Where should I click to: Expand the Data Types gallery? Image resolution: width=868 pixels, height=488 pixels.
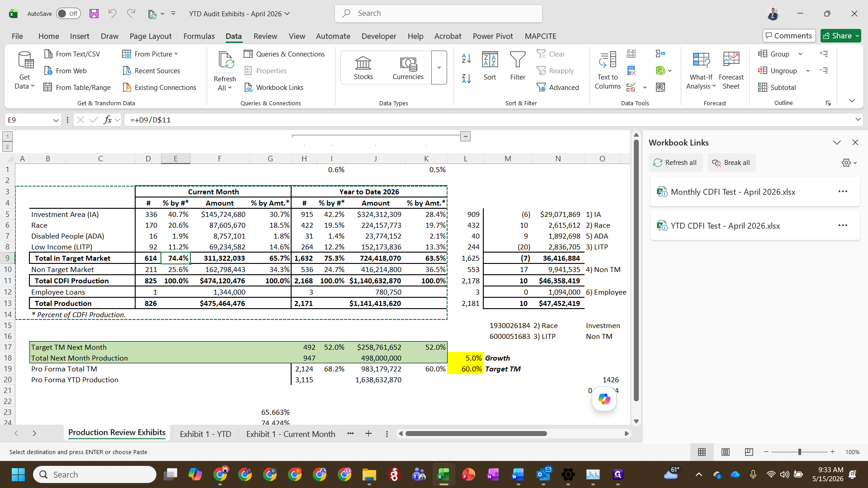[x=439, y=68]
